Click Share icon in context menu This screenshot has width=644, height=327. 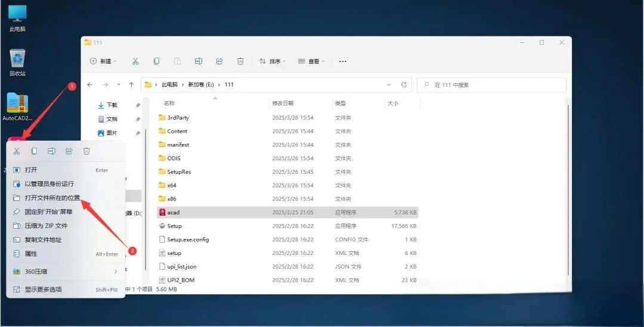[x=69, y=151]
